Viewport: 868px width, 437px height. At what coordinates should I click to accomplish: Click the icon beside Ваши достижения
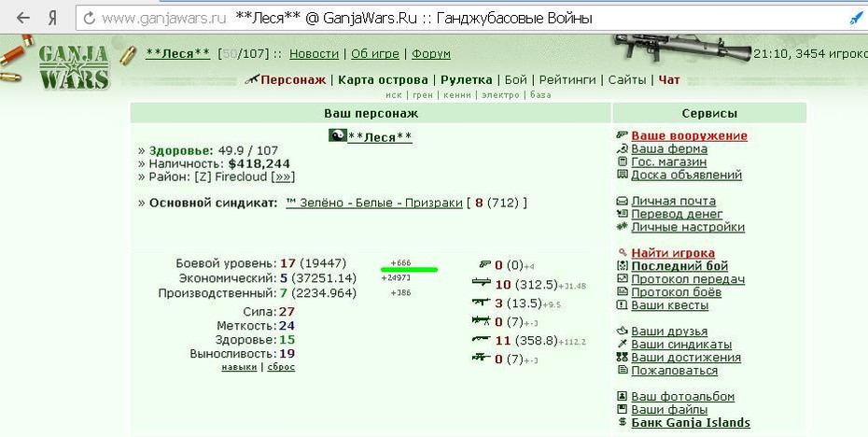(x=622, y=358)
